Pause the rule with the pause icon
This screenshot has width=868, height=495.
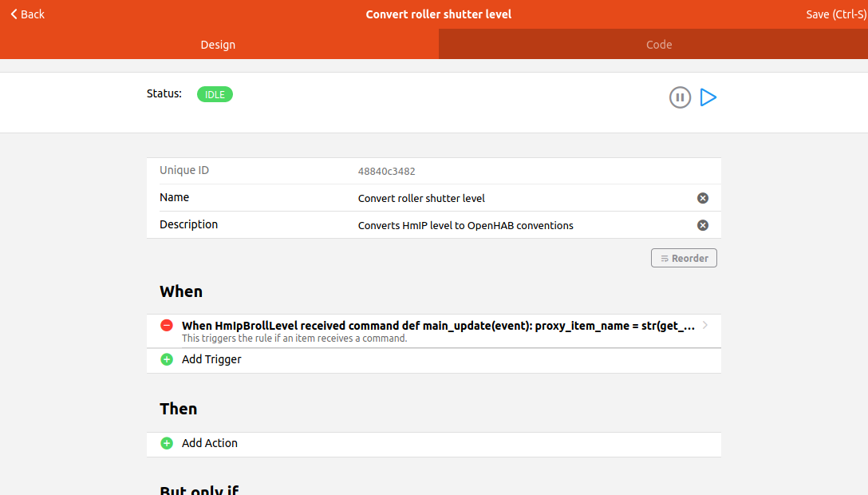pos(680,97)
